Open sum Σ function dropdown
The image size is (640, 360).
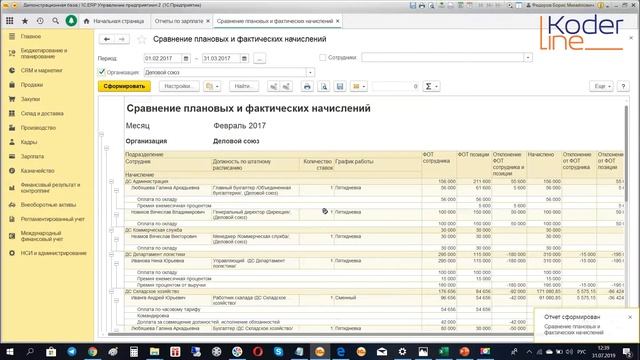click(431, 87)
